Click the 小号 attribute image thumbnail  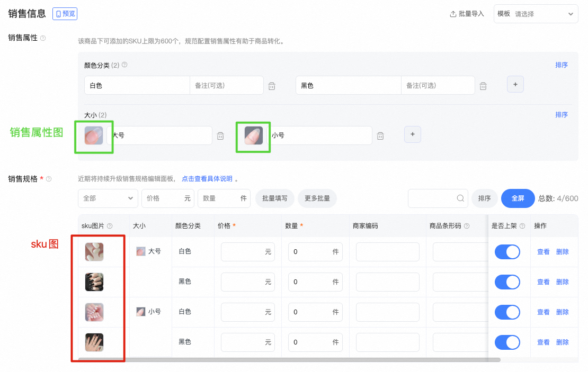click(254, 135)
